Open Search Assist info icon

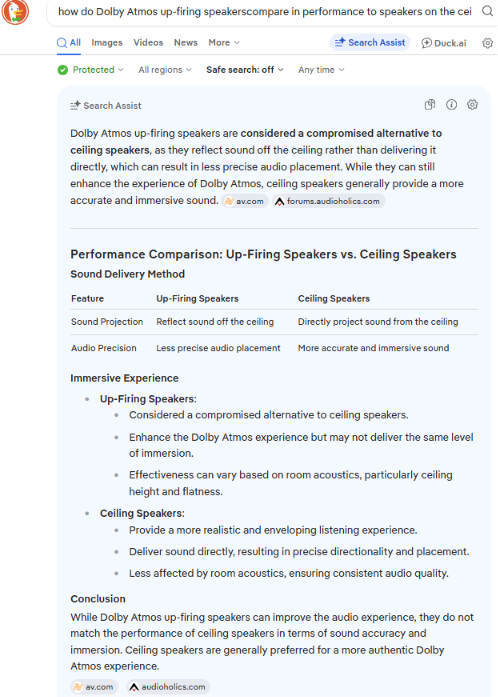click(x=451, y=105)
